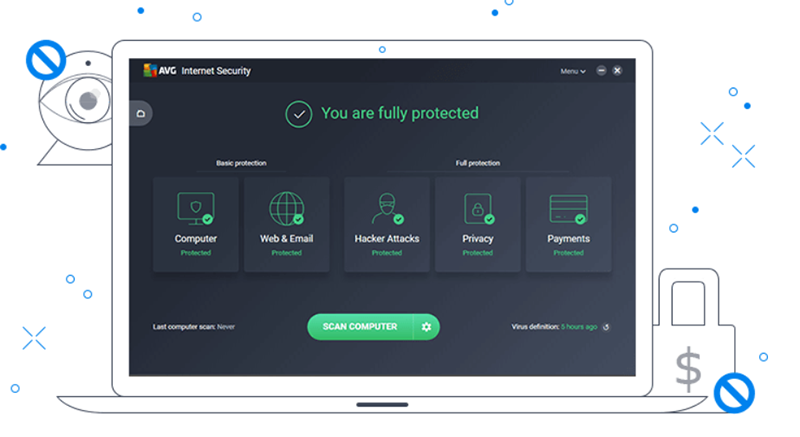Close the AVG Internet Security window

click(617, 71)
